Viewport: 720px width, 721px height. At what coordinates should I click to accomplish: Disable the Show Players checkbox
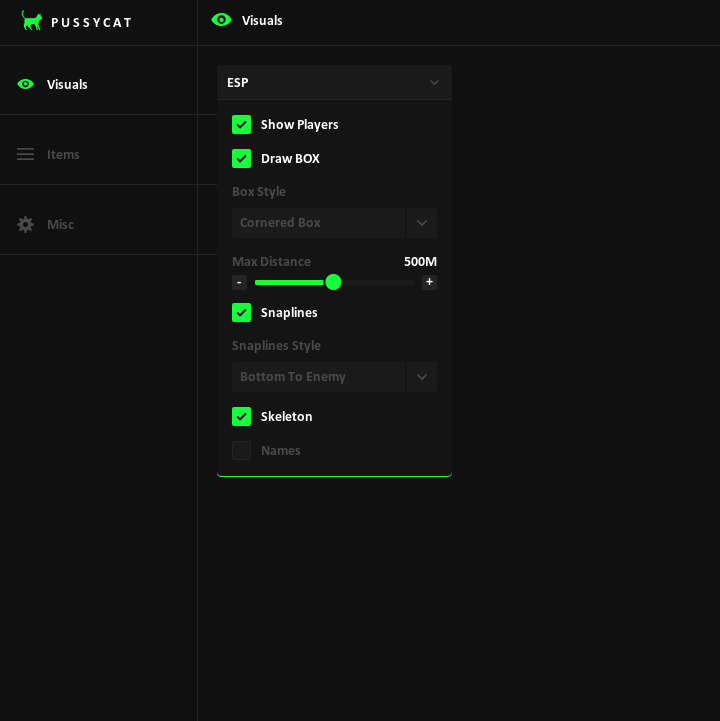click(x=242, y=124)
